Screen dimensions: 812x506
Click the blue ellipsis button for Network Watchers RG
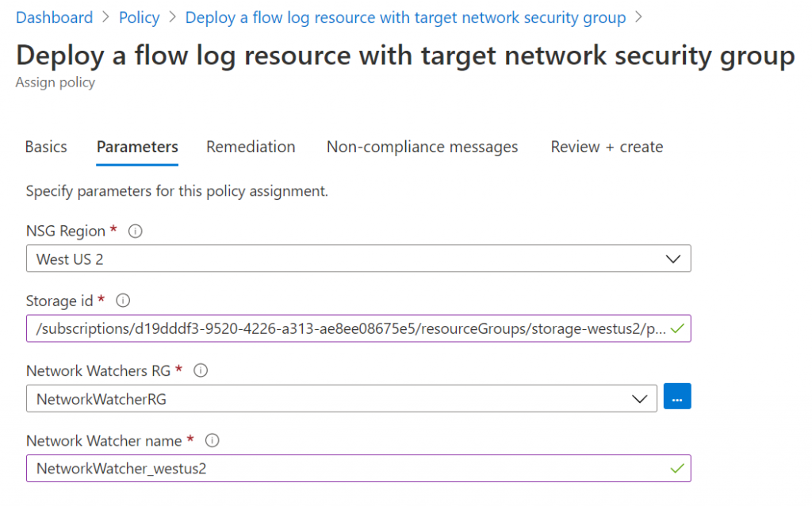click(x=677, y=398)
